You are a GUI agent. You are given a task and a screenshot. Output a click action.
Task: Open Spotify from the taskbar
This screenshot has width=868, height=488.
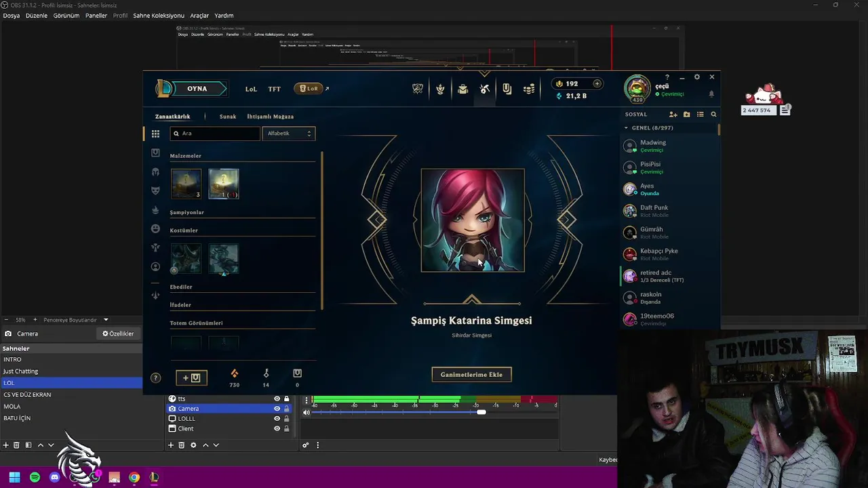(35, 477)
